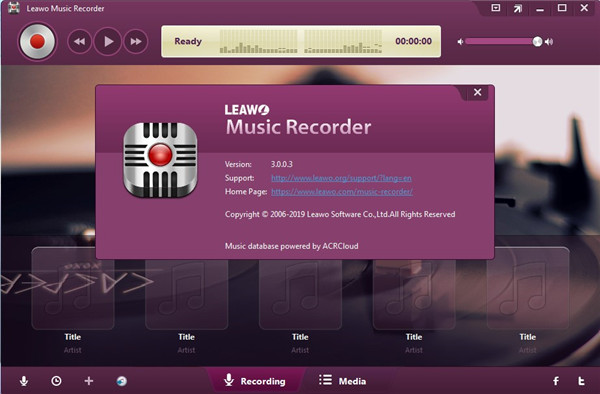The image size is (600, 394).
Task: Click the plus add icon
Action: pyautogui.click(x=89, y=381)
